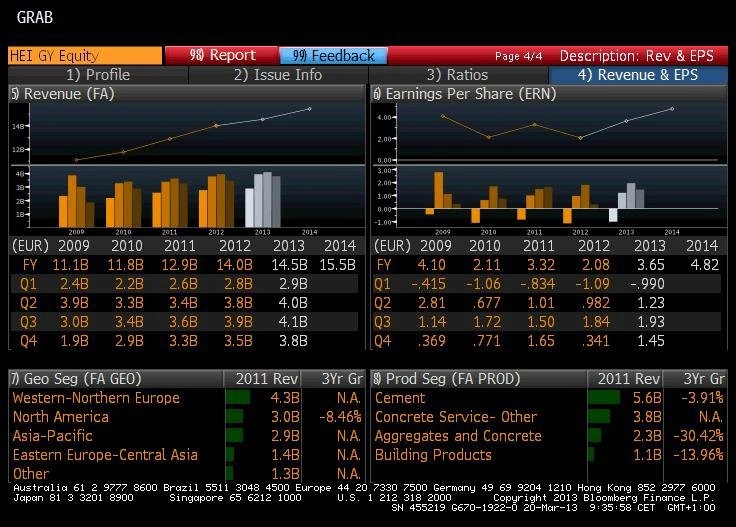The image size is (736, 527).
Task: Click the Building Products growth -13.96%
Action: 698,455
